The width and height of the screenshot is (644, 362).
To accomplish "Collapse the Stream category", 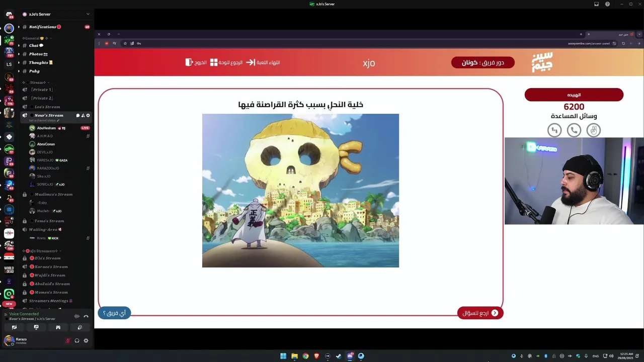I will tap(36, 82).
